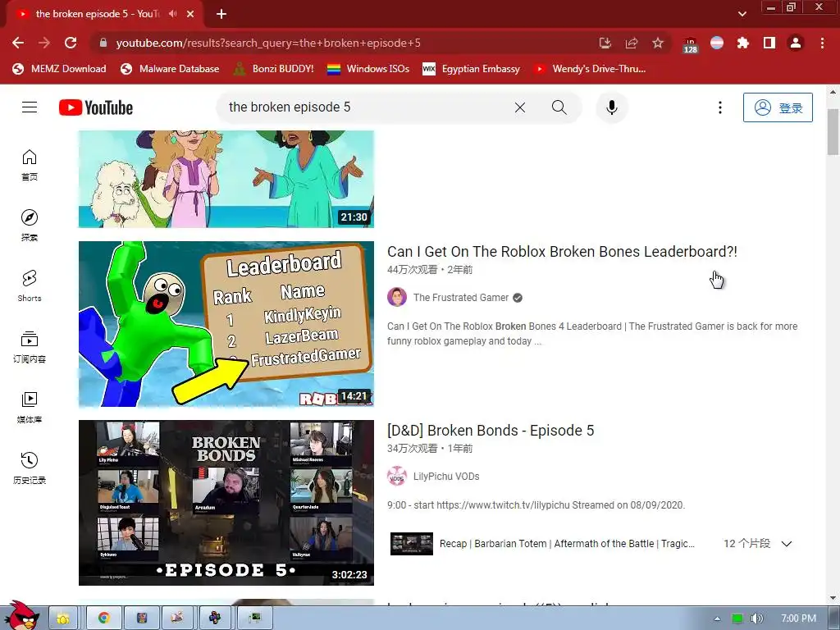The image size is (840, 630).
Task: Click The Frustrated Gamer avatar
Action: (x=397, y=297)
